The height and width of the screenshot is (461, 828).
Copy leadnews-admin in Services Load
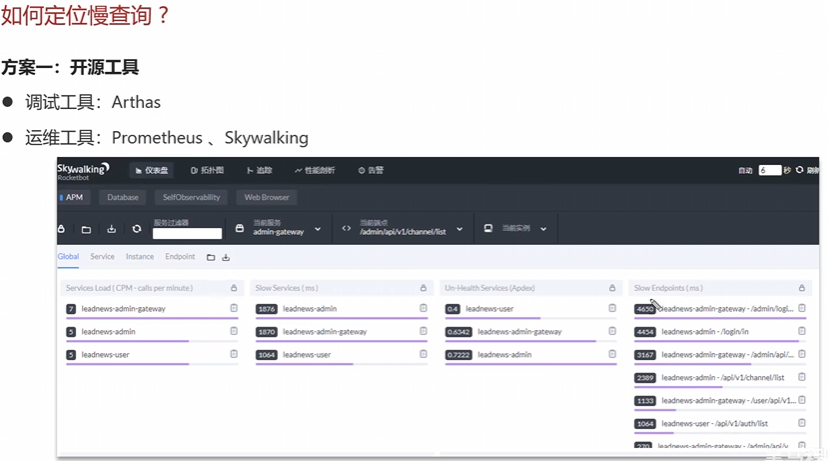[x=234, y=331]
